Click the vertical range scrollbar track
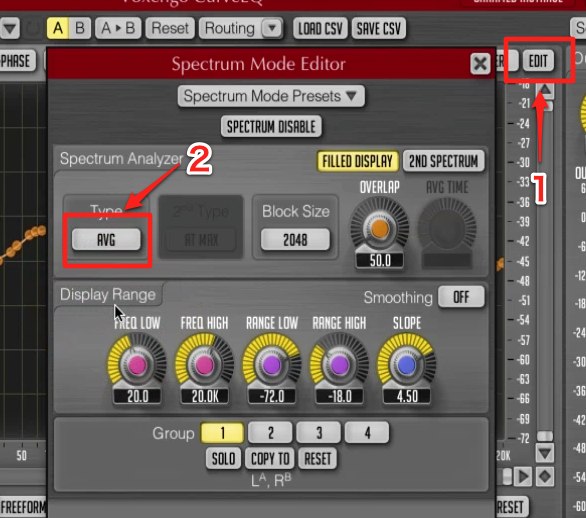This screenshot has width=586, height=518. click(x=545, y=271)
